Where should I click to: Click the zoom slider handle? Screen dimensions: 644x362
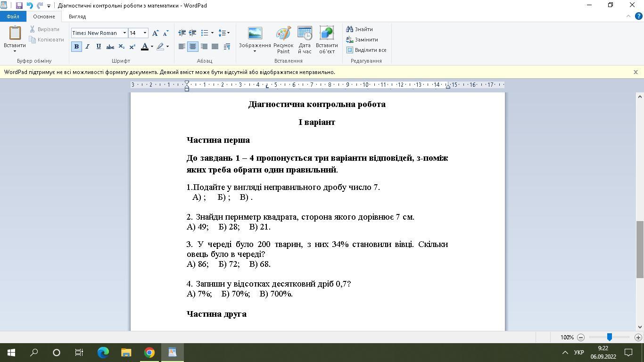coord(610,337)
